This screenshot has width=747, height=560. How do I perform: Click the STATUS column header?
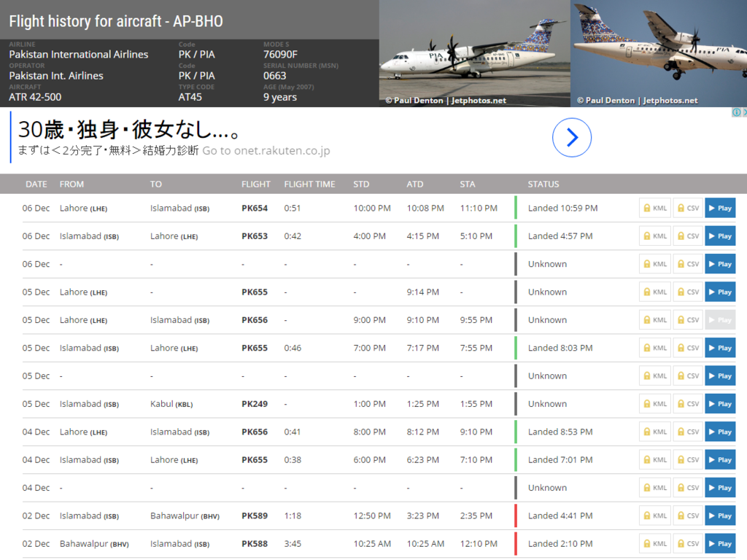click(543, 184)
